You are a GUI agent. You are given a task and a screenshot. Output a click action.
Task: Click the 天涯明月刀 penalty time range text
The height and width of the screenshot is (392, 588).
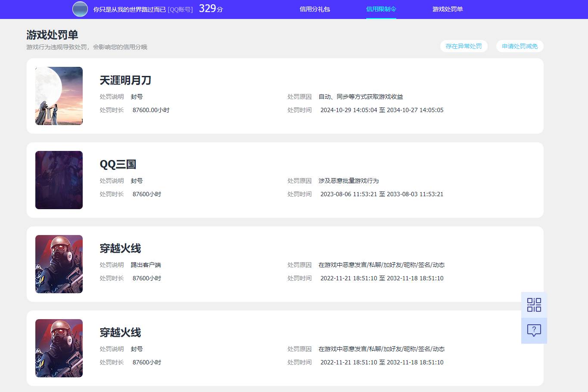tap(382, 110)
